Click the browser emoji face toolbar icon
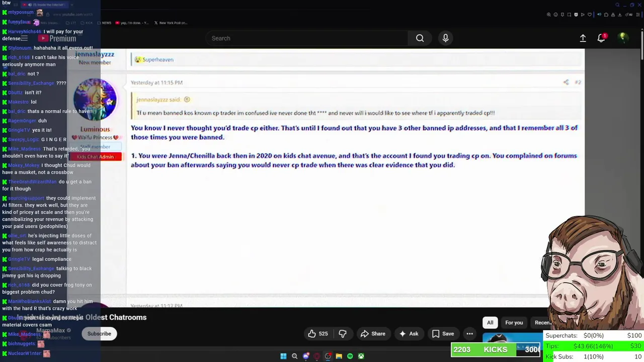This screenshot has height=362, width=644. tap(555, 15)
